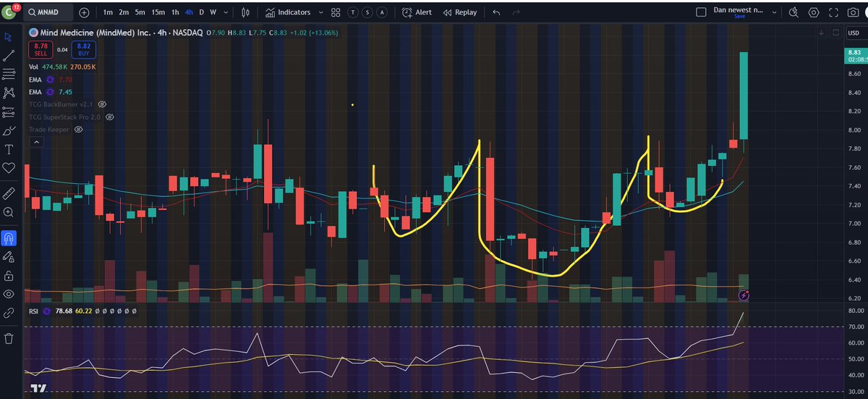Select the 4h timeframe

click(189, 12)
